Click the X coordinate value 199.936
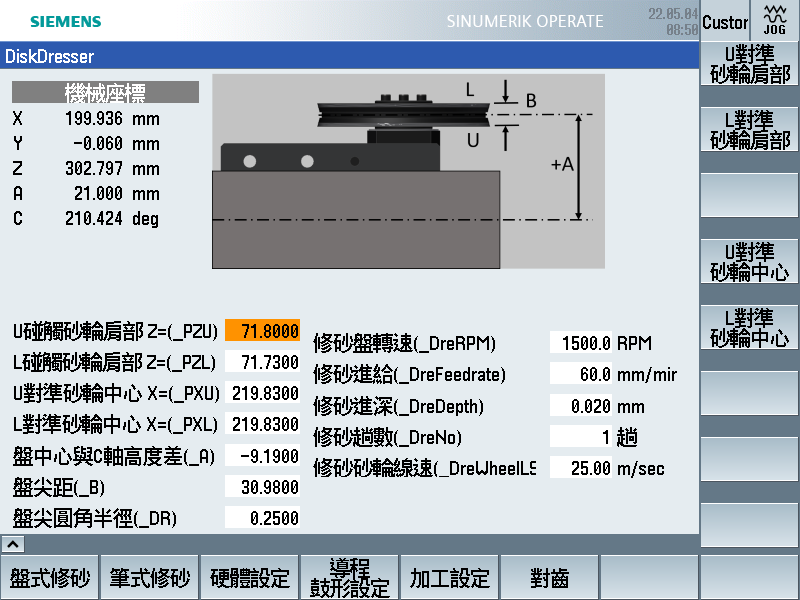Screen dimensions: 800x600 click(x=94, y=118)
